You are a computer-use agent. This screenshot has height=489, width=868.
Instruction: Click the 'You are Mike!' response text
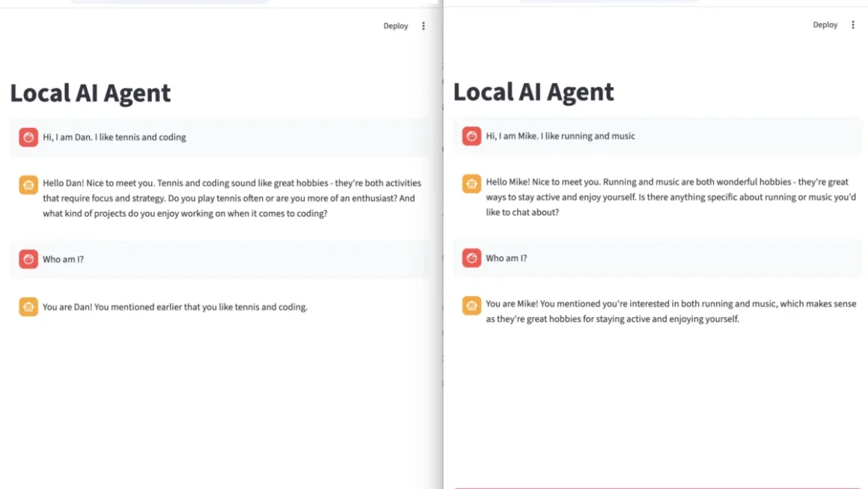[x=671, y=312]
